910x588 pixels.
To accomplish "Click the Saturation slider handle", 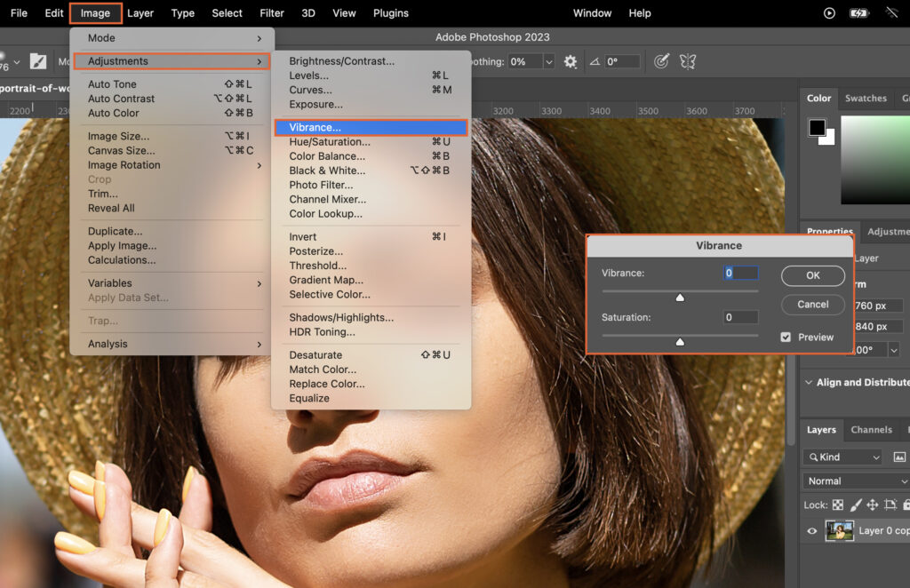I will 680,340.
